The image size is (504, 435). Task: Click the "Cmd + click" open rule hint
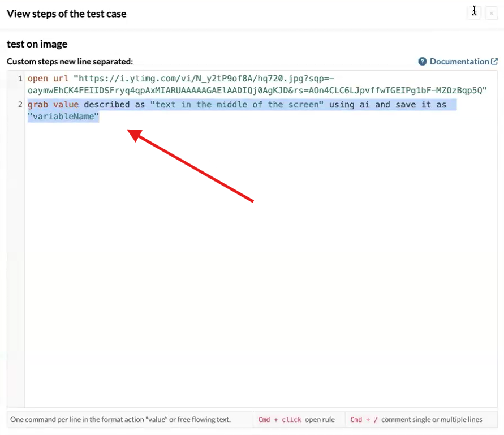pos(296,420)
